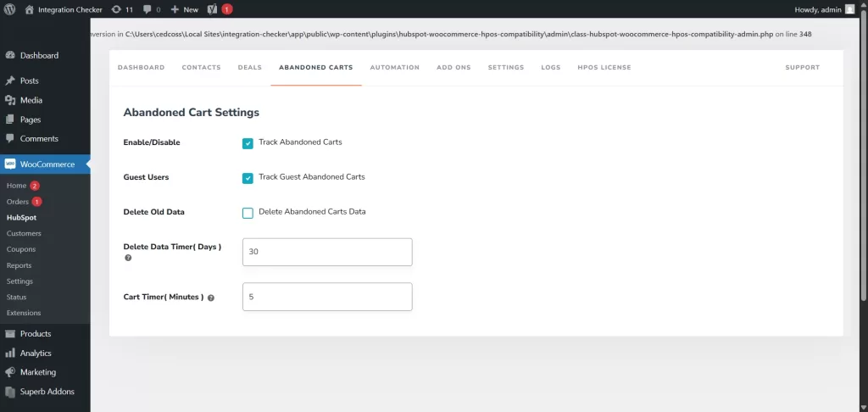The width and height of the screenshot is (868, 412).
Task: Click the Posts pin icon
Action: [9, 81]
